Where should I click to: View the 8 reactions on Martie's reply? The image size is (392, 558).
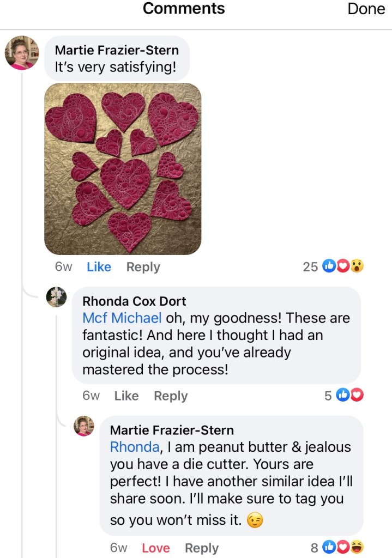click(337, 547)
